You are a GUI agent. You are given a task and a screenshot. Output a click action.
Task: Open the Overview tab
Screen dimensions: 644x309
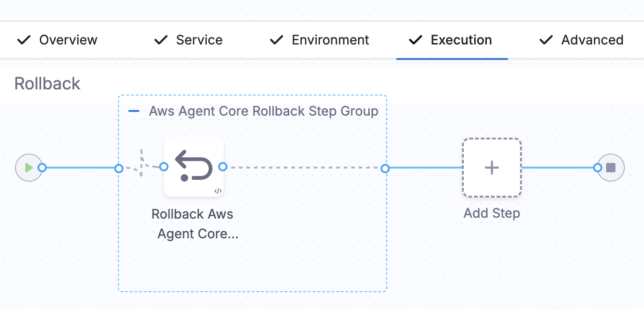click(x=57, y=40)
